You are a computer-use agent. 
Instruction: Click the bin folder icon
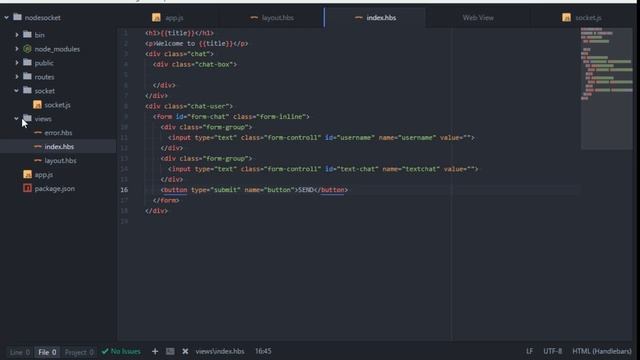[27, 34]
